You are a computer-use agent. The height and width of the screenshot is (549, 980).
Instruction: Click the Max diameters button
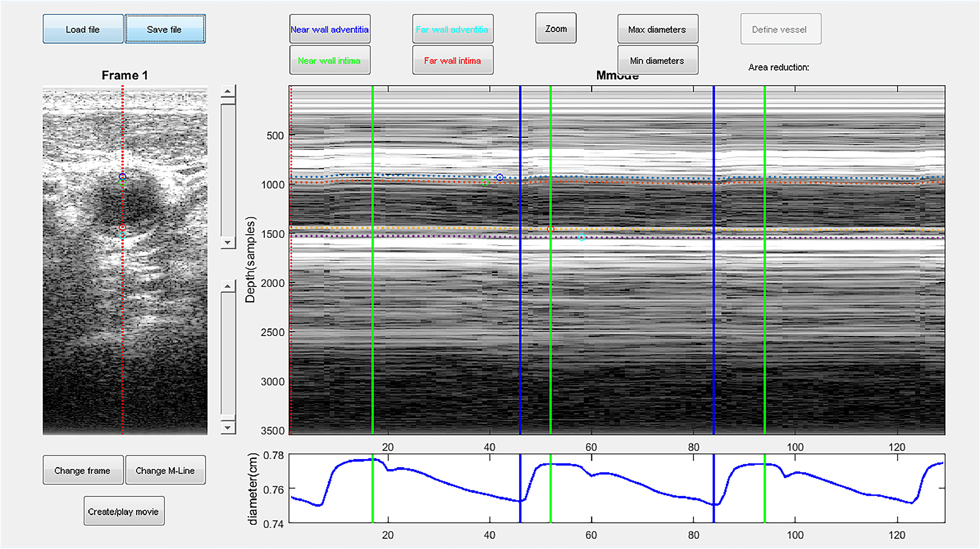(657, 29)
